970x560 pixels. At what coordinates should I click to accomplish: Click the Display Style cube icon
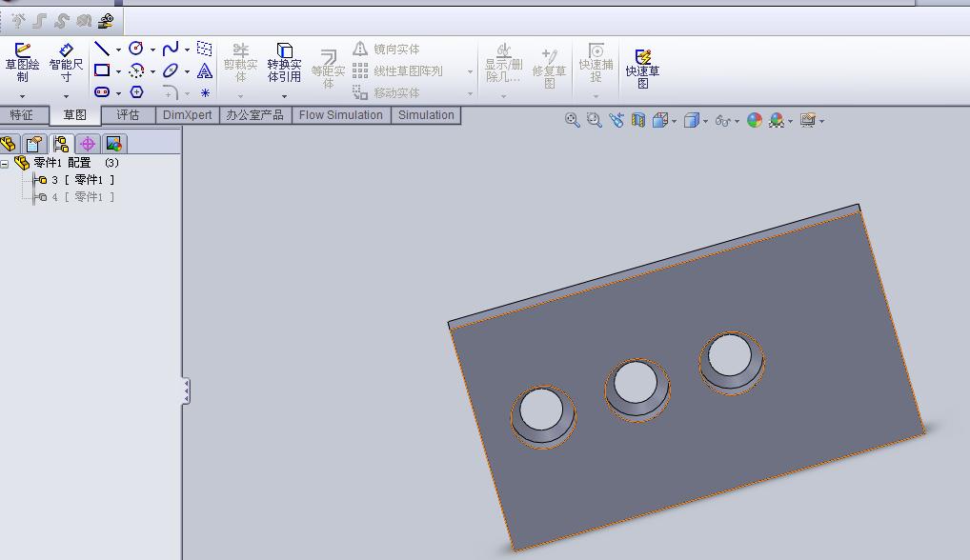(691, 120)
